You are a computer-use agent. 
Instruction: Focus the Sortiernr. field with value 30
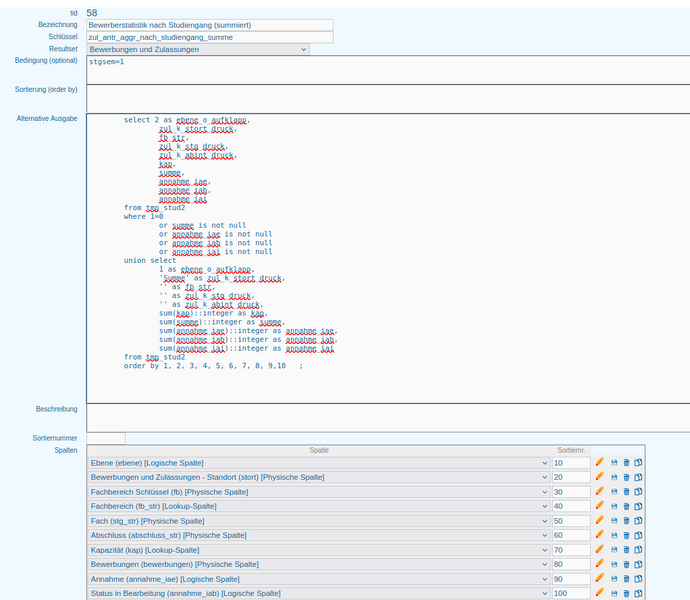pos(571,492)
